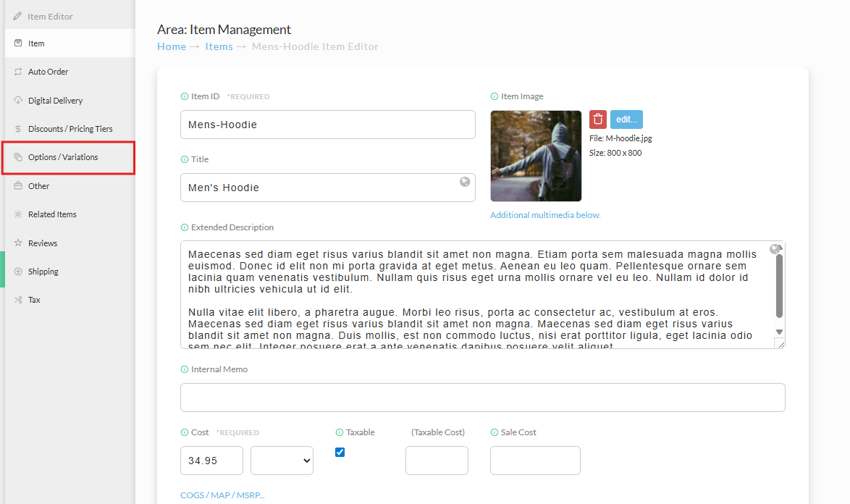Navigate to Items breadcrumb link

point(219,46)
